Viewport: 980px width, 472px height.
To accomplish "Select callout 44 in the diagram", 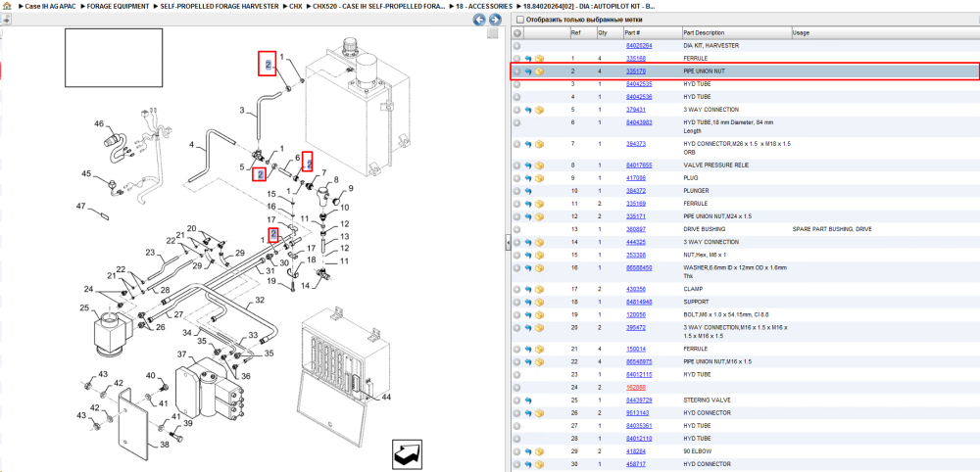I will (x=386, y=397).
